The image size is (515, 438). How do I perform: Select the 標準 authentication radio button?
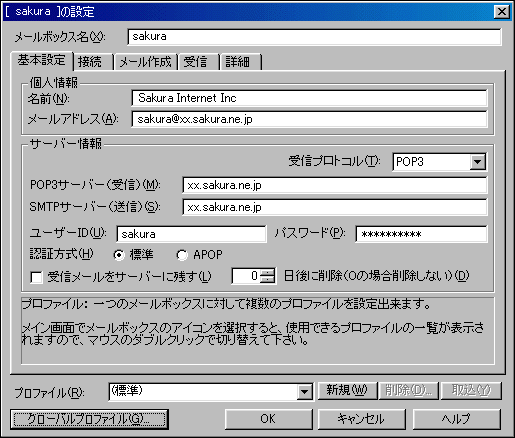pos(119,255)
